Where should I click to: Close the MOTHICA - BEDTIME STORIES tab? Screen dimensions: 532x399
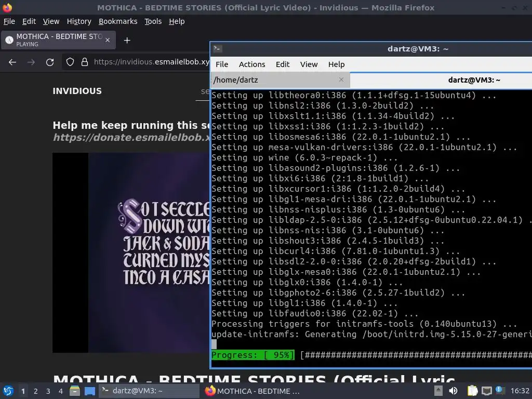point(108,40)
